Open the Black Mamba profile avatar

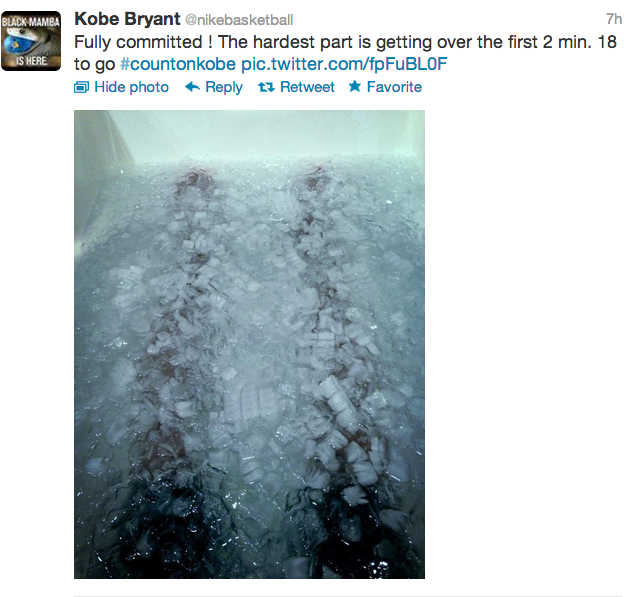[31, 41]
